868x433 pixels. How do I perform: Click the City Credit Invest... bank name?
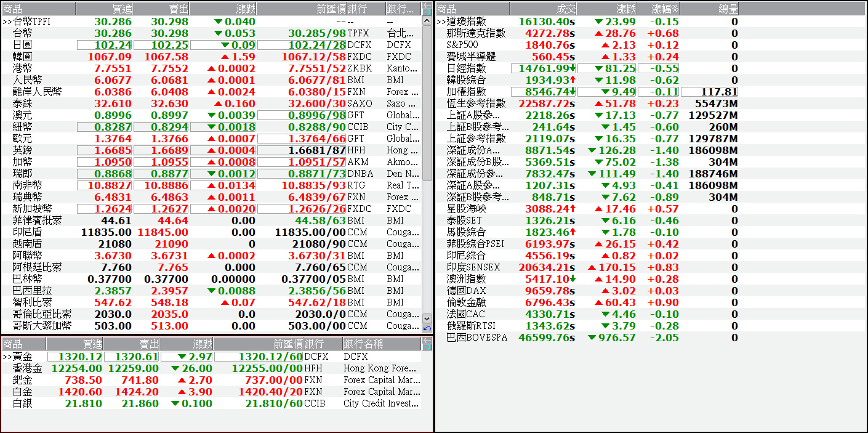[382, 403]
